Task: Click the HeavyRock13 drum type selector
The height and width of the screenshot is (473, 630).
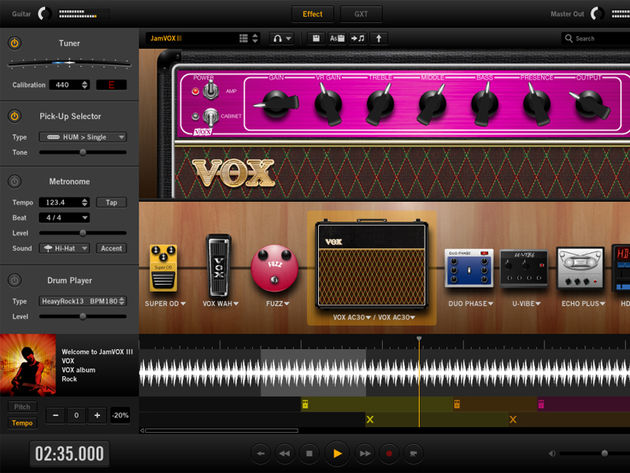Action: point(83,301)
